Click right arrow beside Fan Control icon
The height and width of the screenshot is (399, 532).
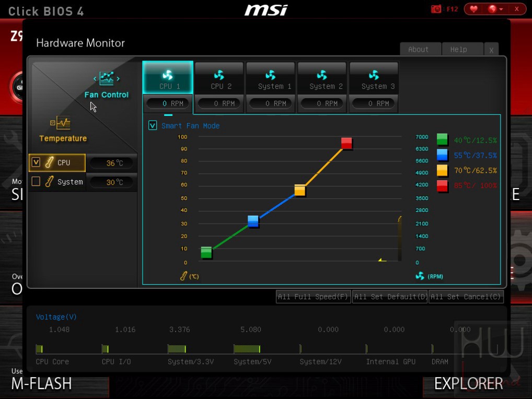coord(118,79)
